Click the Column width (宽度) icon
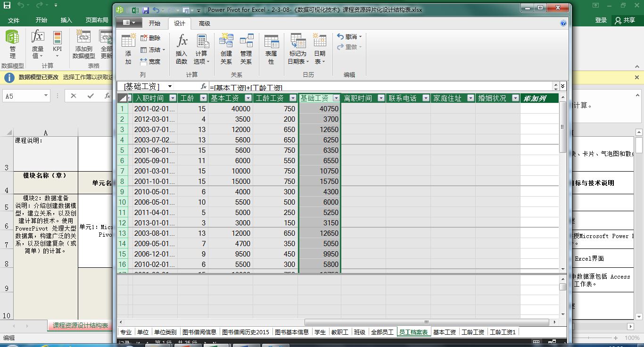 click(x=151, y=61)
